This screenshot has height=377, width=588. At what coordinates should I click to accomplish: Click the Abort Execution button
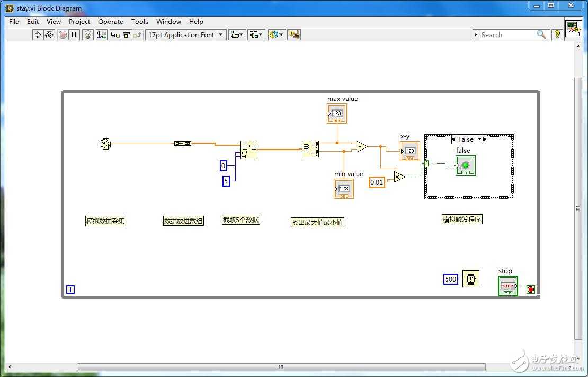(x=63, y=35)
